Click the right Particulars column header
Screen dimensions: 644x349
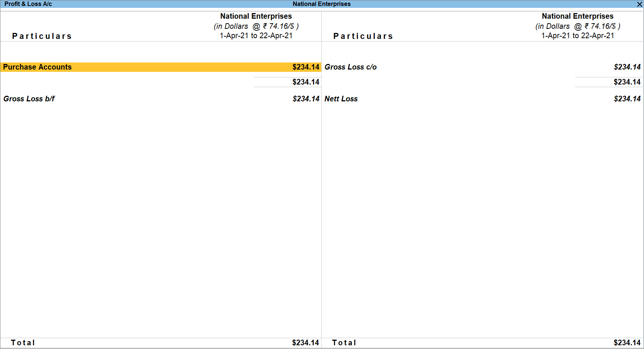click(x=363, y=36)
